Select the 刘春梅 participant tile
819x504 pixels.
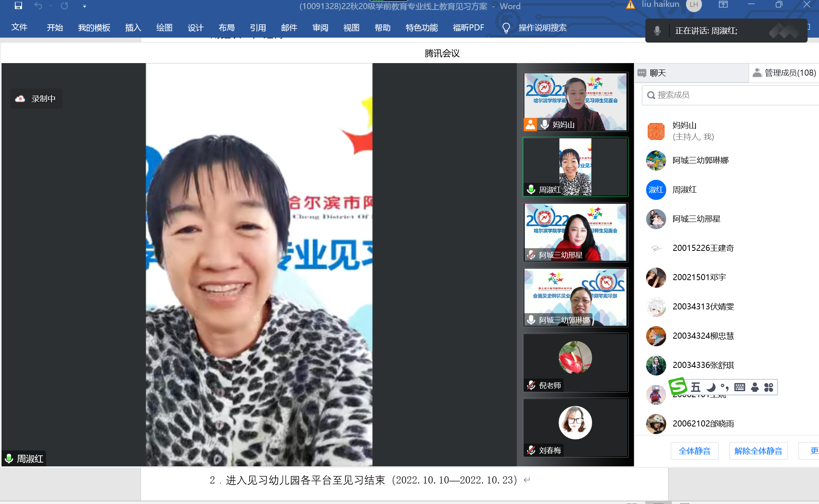(x=575, y=428)
